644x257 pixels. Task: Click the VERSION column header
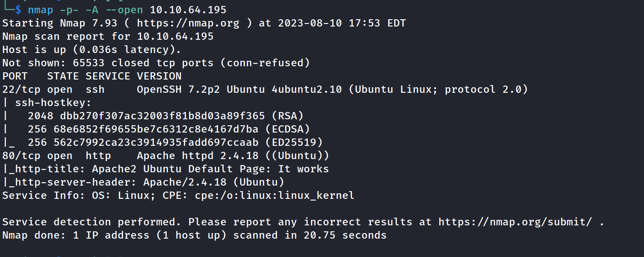[x=159, y=76]
